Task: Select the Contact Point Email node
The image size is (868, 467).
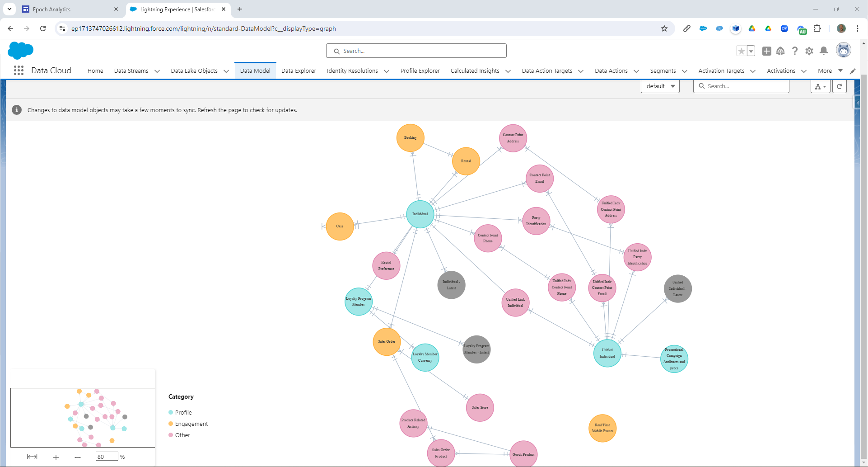Action: coord(540,179)
